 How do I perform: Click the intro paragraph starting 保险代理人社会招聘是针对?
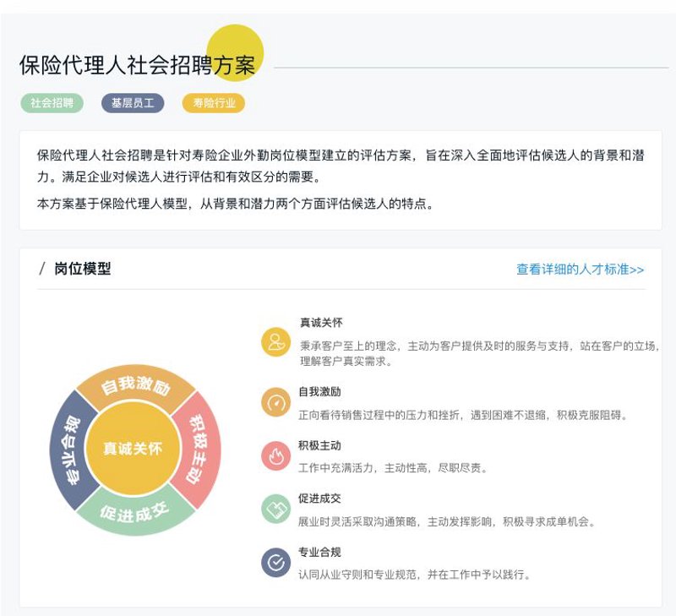pos(341,166)
